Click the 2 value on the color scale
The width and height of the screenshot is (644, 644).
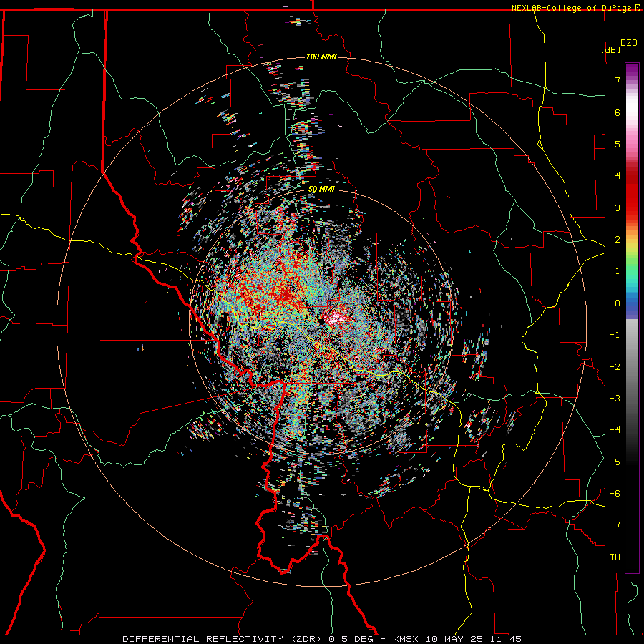618,240
